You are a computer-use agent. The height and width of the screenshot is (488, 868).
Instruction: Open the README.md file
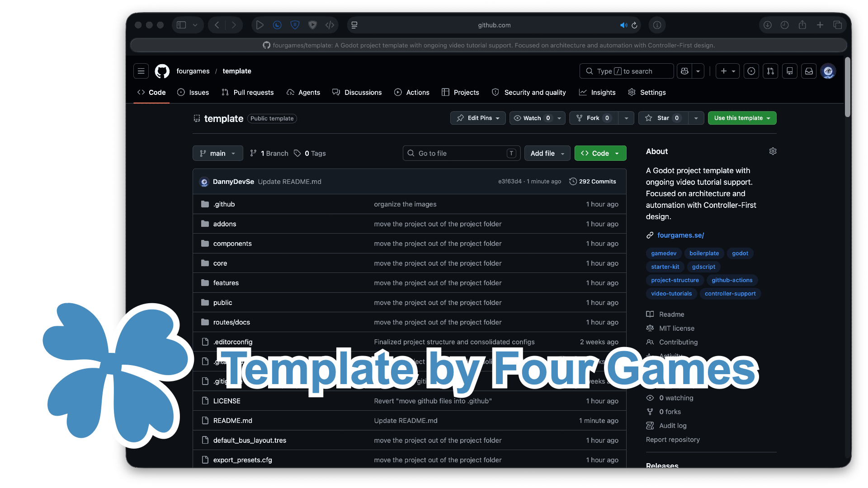click(233, 421)
